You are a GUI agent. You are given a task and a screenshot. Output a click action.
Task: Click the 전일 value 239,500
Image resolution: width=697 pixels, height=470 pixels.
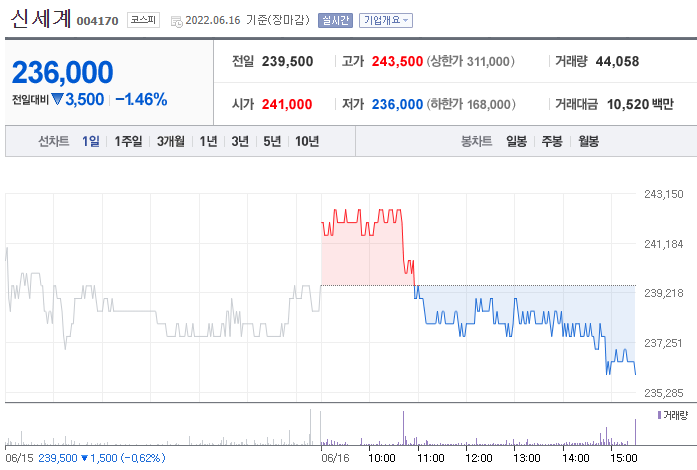pyautogui.click(x=287, y=61)
